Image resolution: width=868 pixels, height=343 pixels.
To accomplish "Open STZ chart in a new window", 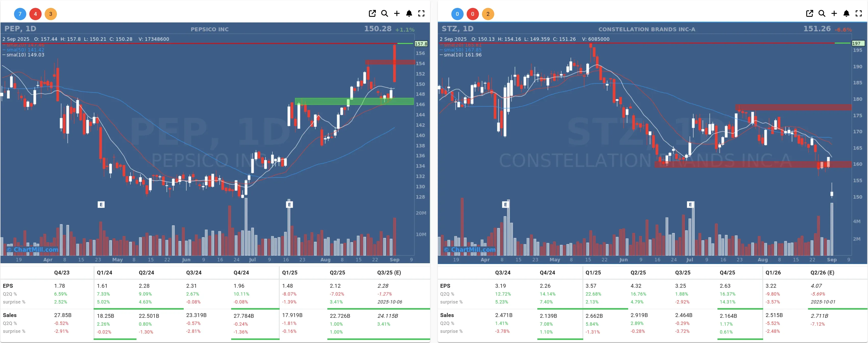I will pos(809,14).
